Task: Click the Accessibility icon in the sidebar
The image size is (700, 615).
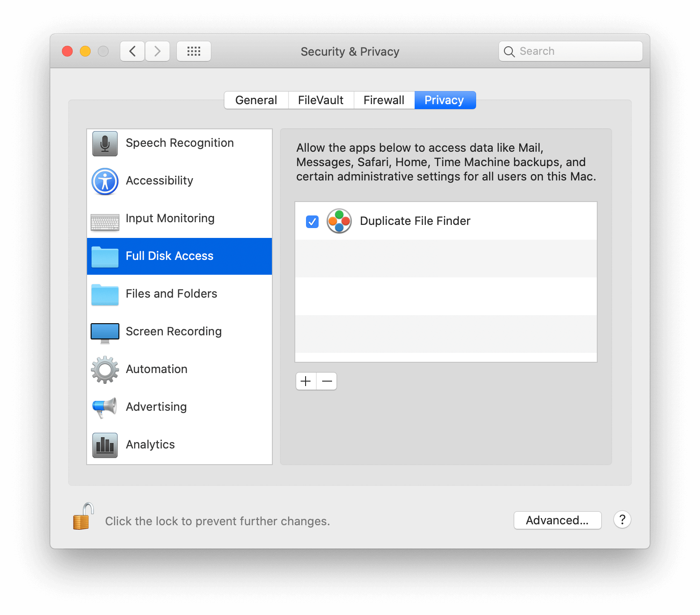Action: tap(104, 181)
